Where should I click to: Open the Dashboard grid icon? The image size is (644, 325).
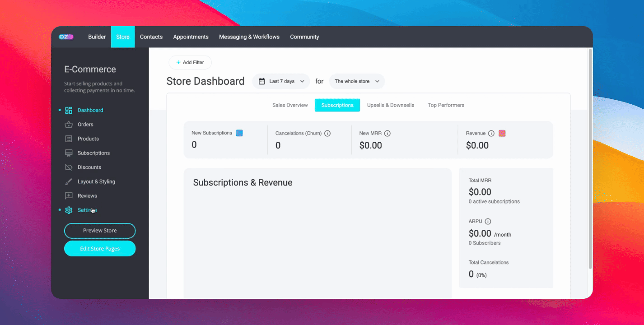[69, 110]
